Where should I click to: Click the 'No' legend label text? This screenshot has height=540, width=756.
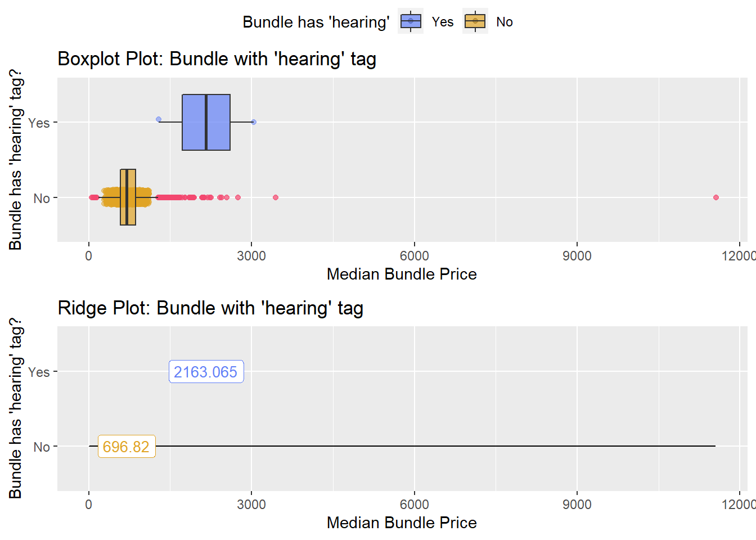click(x=505, y=22)
